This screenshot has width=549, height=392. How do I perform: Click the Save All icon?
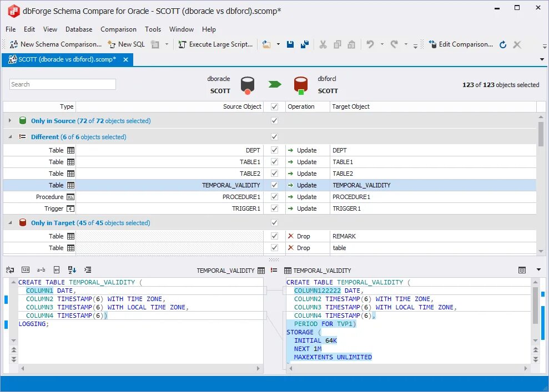[x=305, y=44]
